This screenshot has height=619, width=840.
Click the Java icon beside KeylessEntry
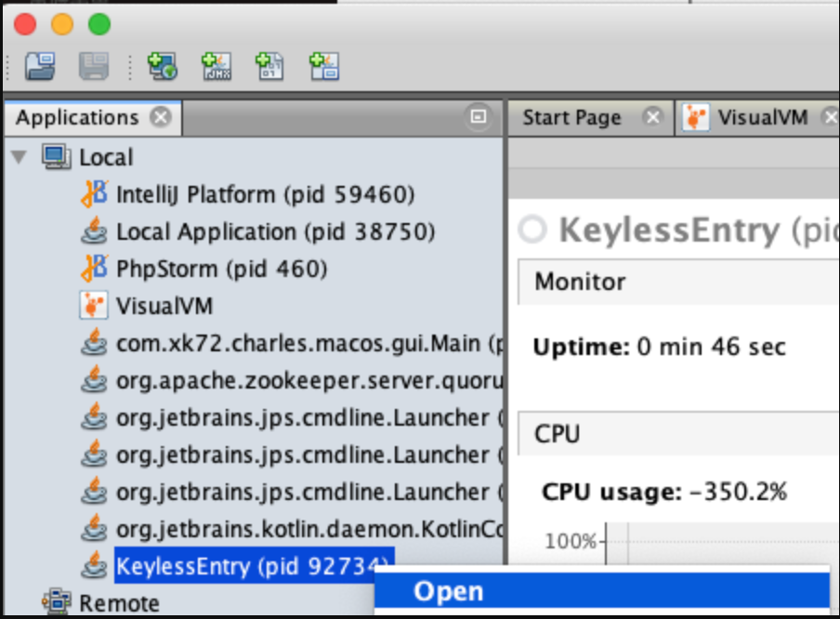[94, 565]
